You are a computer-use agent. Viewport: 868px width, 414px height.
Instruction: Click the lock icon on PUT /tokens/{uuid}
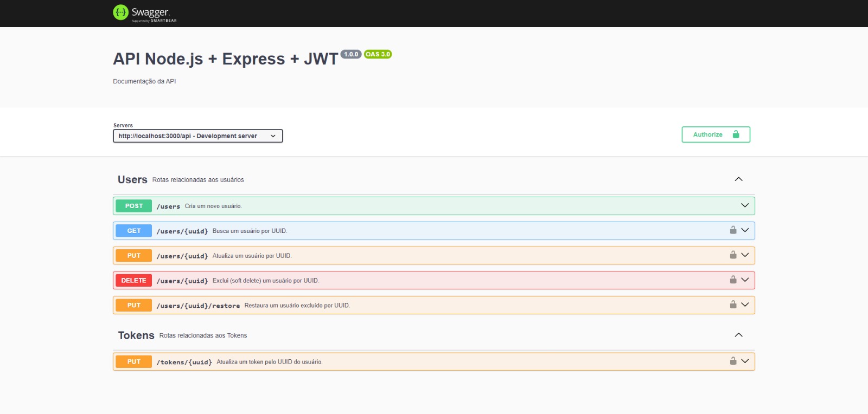tap(733, 361)
